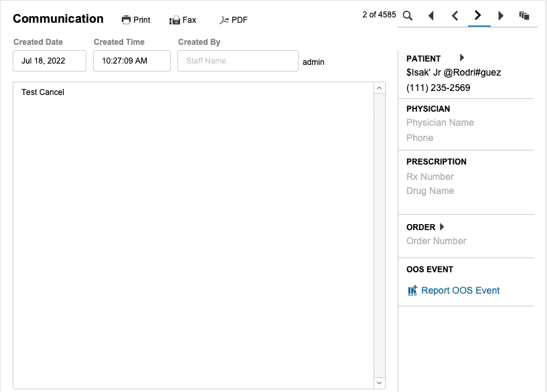Click the note scrollbar down arrow
The width and height of the screenshot is (547, 392).
(380, 383)
